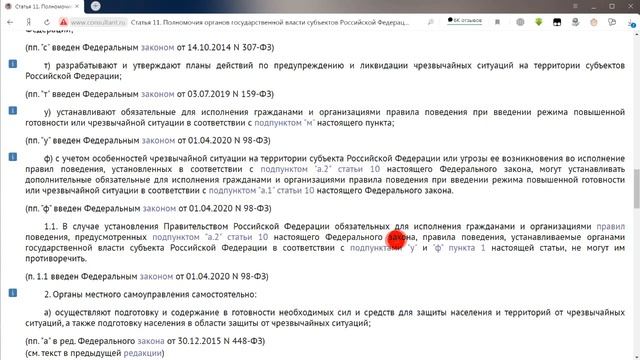This screenshot has height=360, width=640.
Task: Open the правил link in paragraph 1.1
Action: tap(611, 227)
